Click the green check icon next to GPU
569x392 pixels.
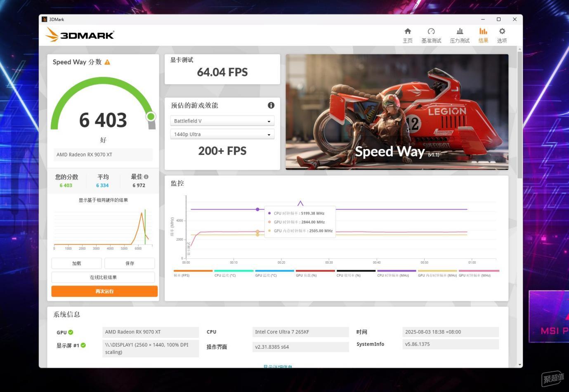[x=71, y=332]
